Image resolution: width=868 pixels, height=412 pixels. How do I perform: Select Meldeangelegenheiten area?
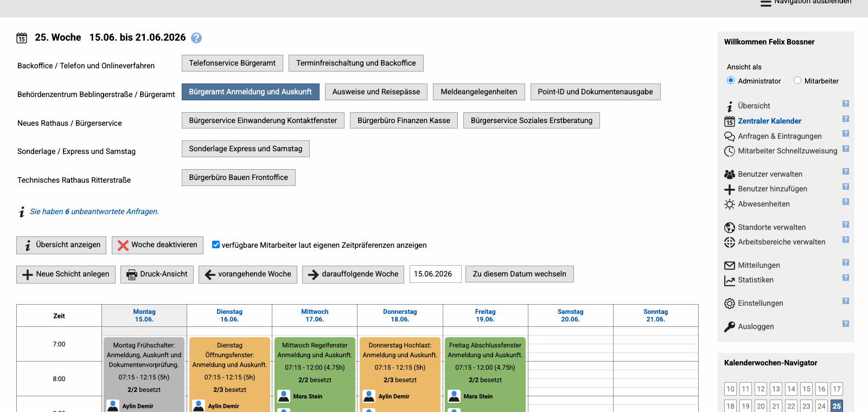pyautogui.click(x=479, y=92)
